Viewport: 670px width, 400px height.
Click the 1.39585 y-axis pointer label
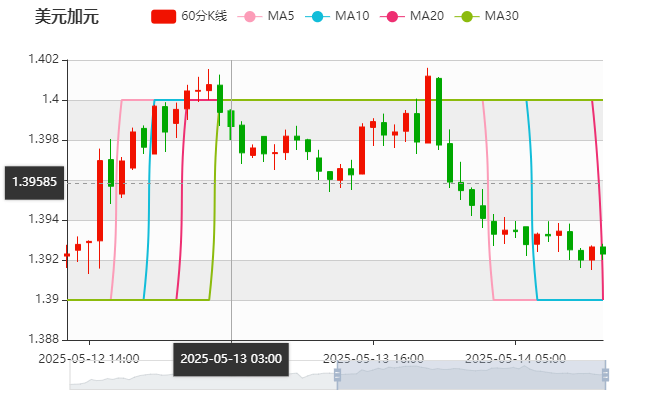click(x=35, y=182)
